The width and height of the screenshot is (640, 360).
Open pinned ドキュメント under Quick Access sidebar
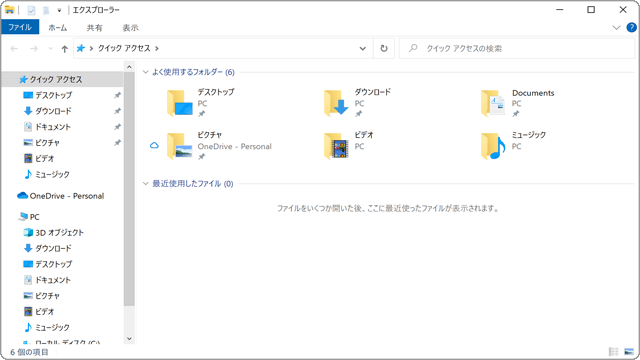point(53,127)
